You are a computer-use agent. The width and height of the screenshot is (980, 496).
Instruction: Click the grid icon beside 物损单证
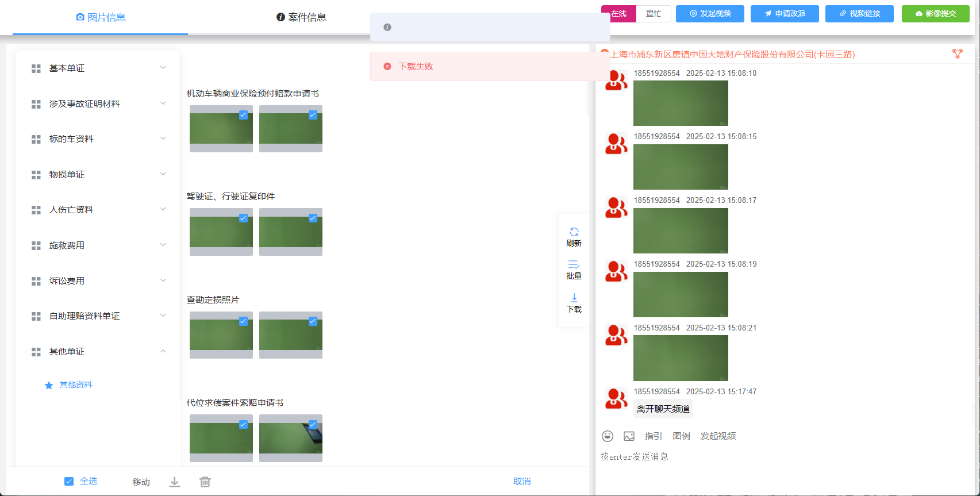(x=36, y=175)
